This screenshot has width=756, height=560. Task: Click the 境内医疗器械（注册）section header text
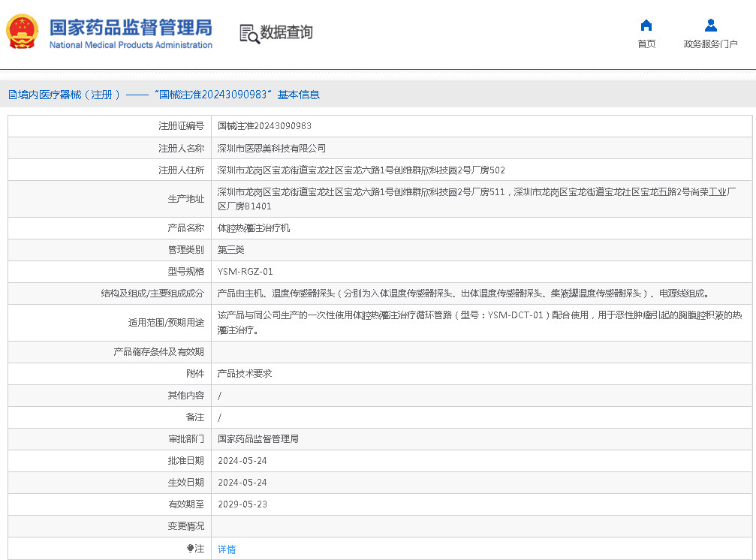tap(69, 95)
